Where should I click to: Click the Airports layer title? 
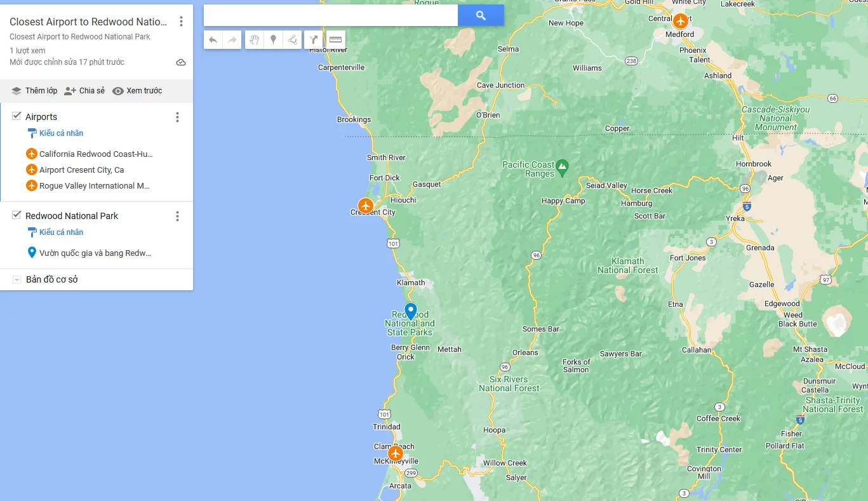[x=41, y=117]
